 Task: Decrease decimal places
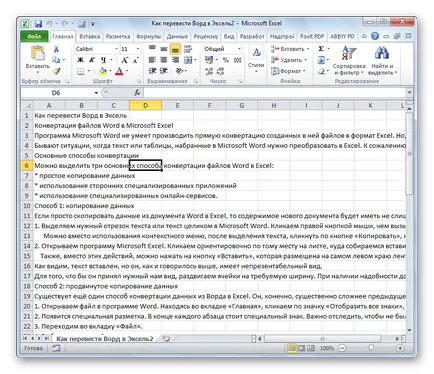pyautogui.click(x=220, y=71)
